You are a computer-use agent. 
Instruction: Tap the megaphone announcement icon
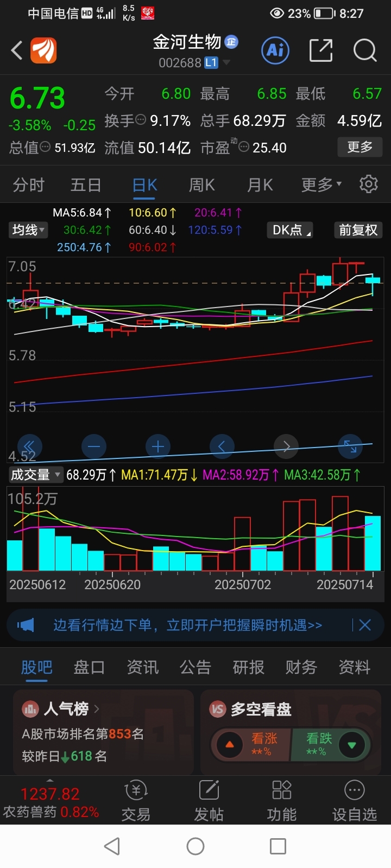(26, 625)
